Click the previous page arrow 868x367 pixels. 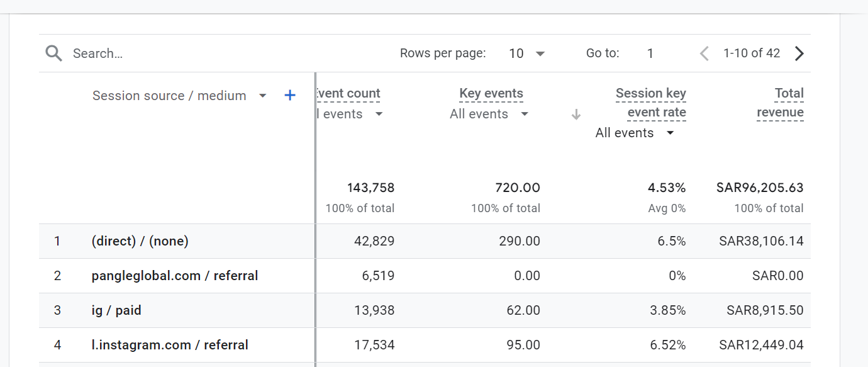704,54
